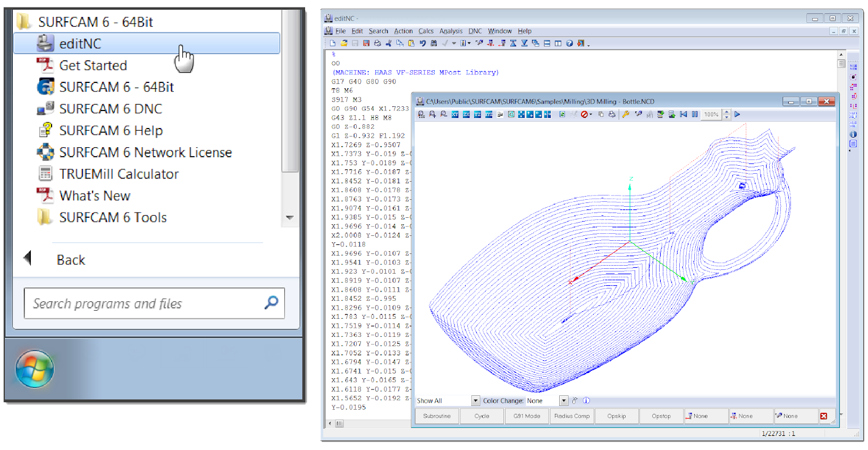Increase backplot speed percent stepper
This screenshot has width=868, height=450.
point(727,112)
